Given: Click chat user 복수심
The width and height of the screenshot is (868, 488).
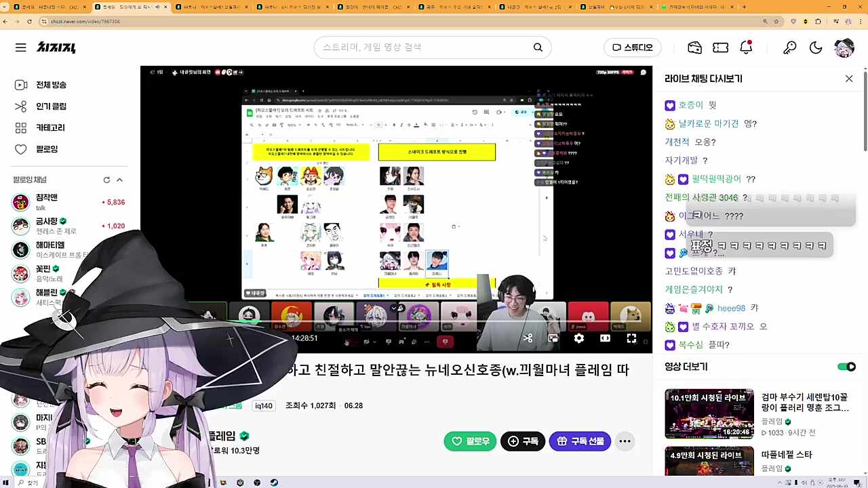Looking at the screenshot, I should [x=691, y=345].
